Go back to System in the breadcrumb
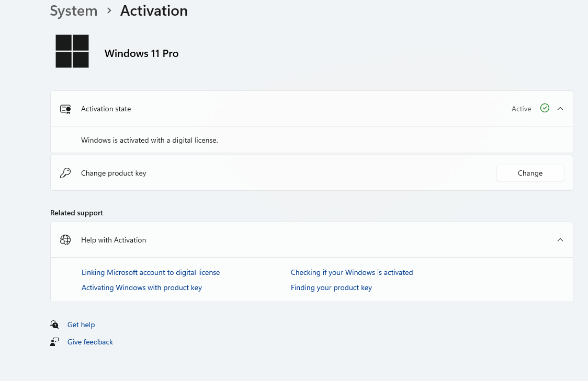 pyautogui.click(x=74, y=11)
